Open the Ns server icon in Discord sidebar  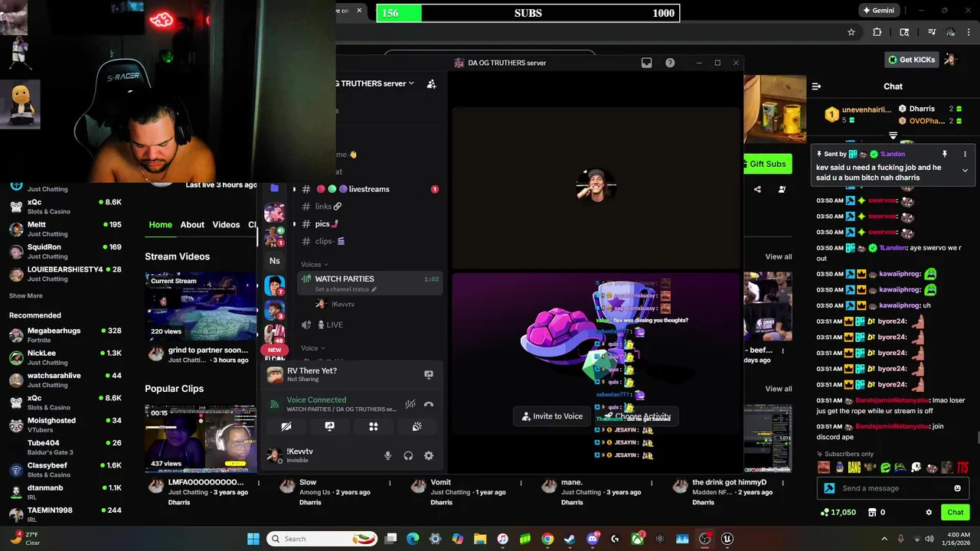(x=274, y=261)
